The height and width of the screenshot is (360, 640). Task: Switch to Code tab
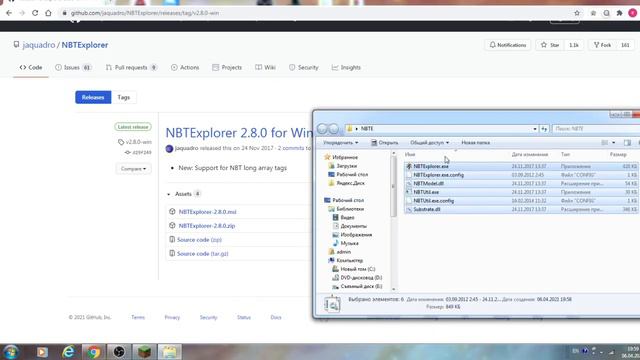tap(31, 67)
